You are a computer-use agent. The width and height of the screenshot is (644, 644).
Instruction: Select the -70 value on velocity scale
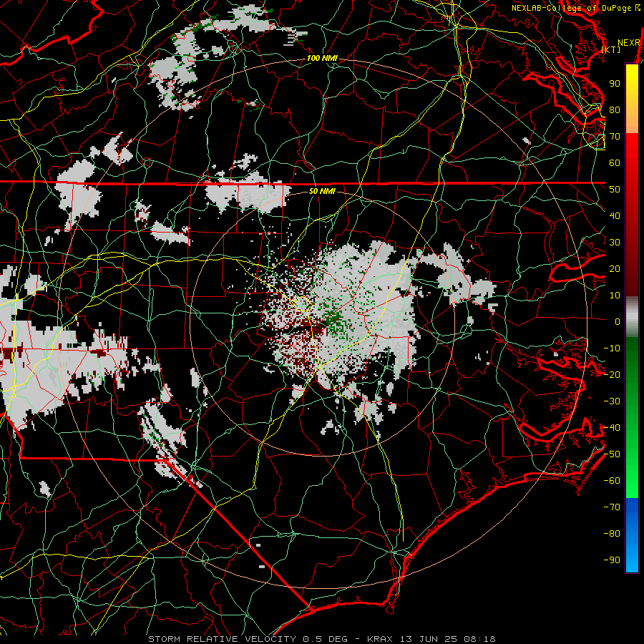pos(612,507)
